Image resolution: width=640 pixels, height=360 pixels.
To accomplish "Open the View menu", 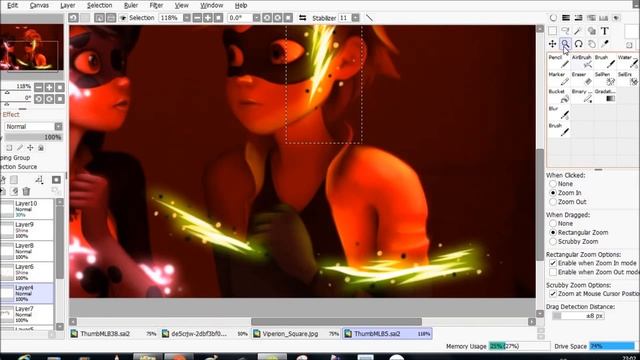I will pyautogui.click(x=181, y=5).
